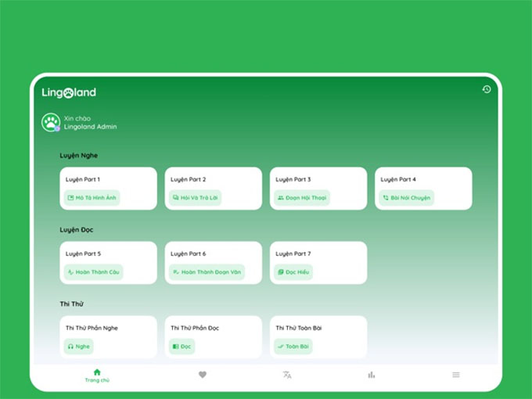Open Bài Nói Chuyện exercise
The height and width of the screenshot is (399, 532).
coord(406,198)
